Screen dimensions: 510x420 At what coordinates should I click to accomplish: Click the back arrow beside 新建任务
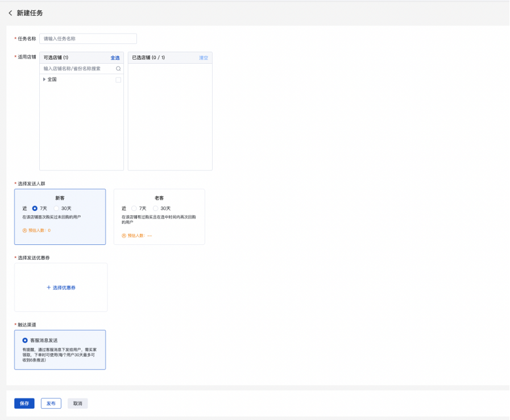[10, 13]
